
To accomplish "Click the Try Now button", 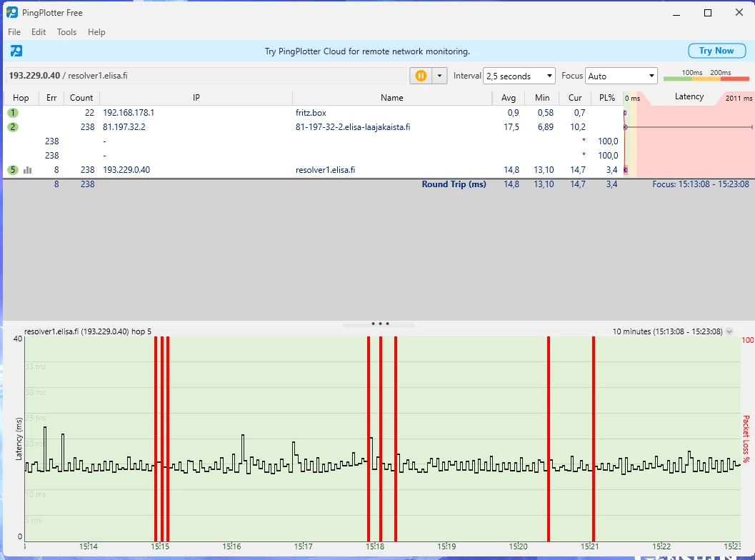I will tap(716, 51).
